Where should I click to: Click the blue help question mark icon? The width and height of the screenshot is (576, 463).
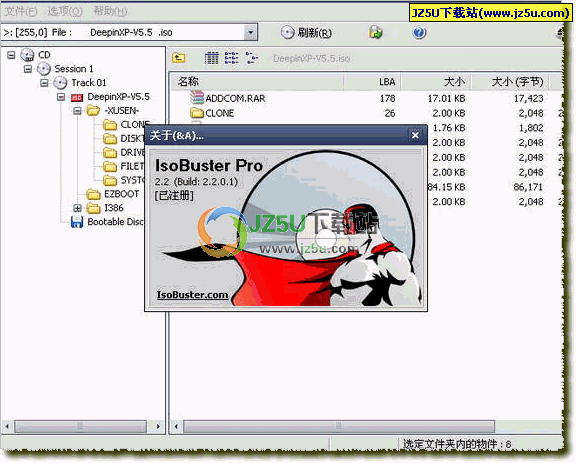[x=419, y=33]
